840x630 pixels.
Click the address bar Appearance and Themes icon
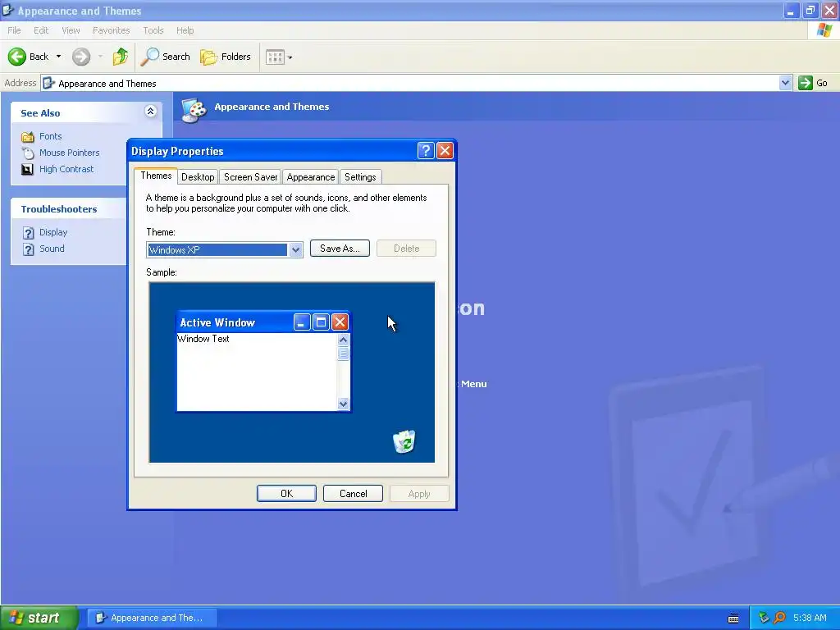click(48, 83)
